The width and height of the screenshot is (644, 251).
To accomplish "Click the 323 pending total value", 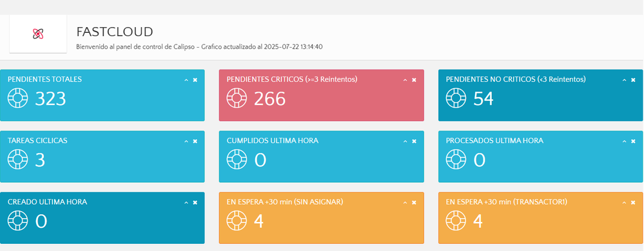I will [x=50, y=99].
